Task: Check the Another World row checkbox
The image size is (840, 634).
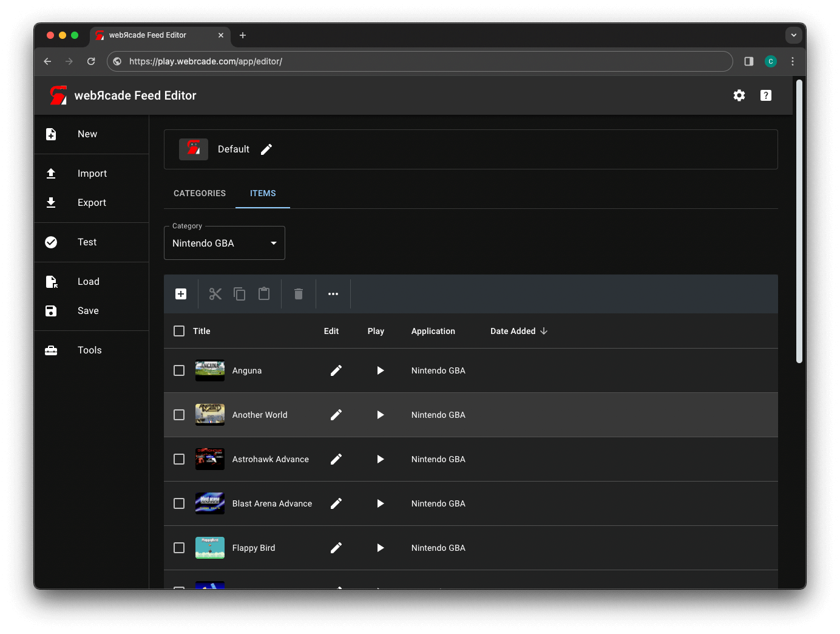Action: (x=179, y=415)
